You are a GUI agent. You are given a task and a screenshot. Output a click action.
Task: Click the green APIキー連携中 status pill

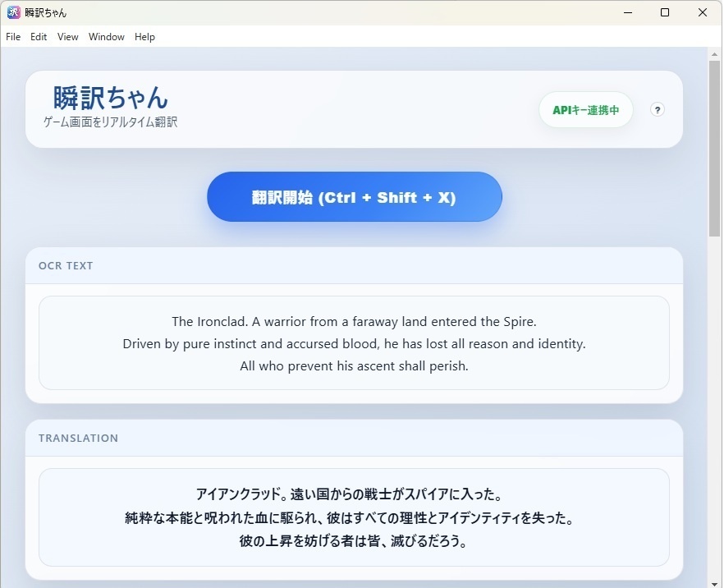(585, 109)
